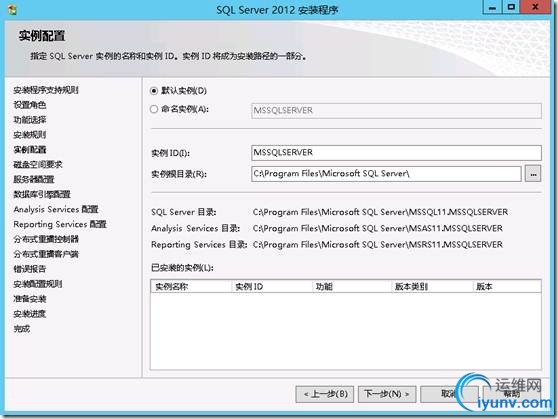Viewport: 558px width, 419px height.
Task: Minimize the SQL Server 2012 setup window
Action: point(493,7)
